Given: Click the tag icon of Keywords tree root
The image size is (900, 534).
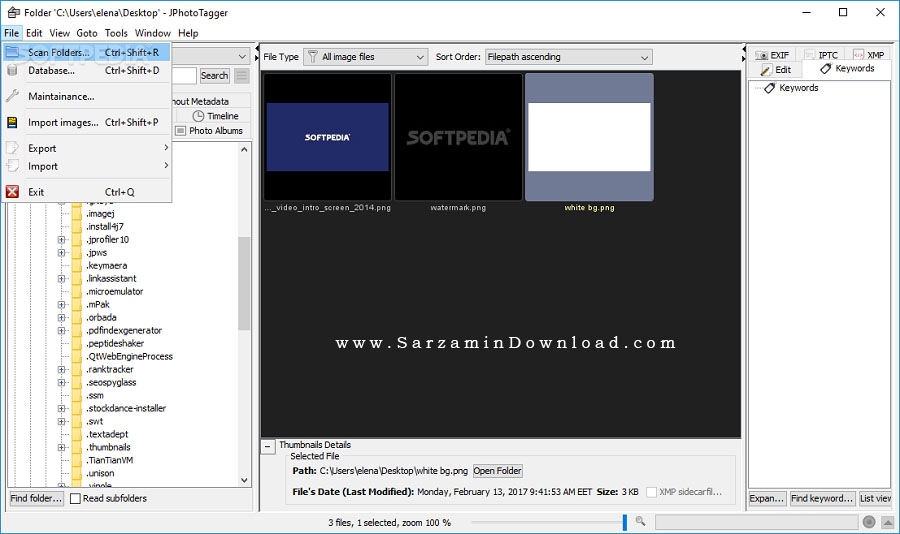Looking at the screenshot, I should click(770, 88).
